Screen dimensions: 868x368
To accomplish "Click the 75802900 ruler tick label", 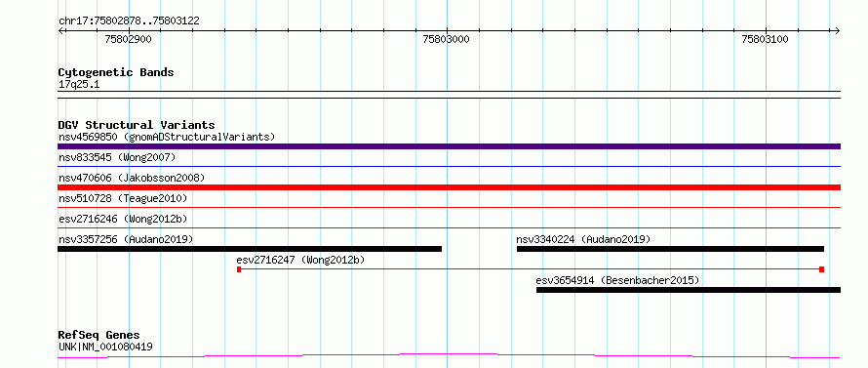I will pos(128,39).
